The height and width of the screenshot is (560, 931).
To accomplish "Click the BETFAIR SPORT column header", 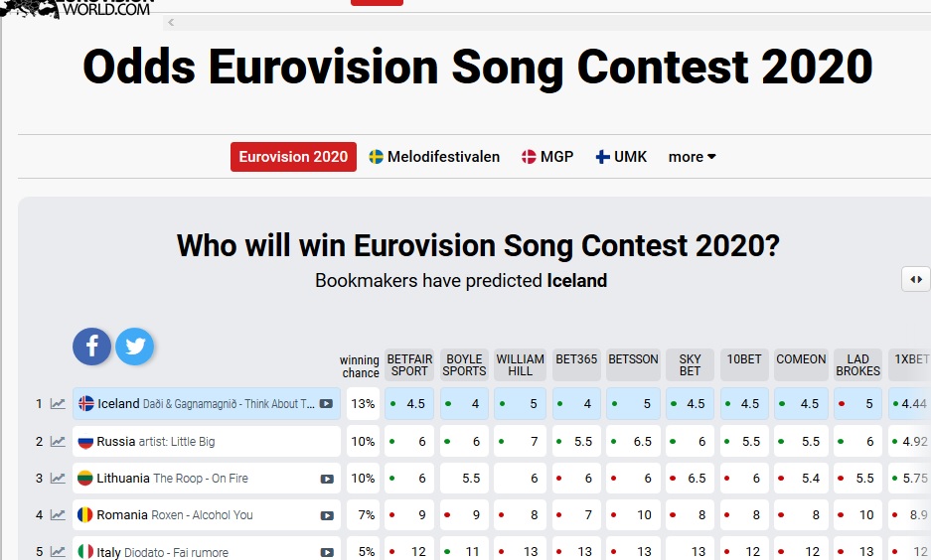I will [409, 364].
